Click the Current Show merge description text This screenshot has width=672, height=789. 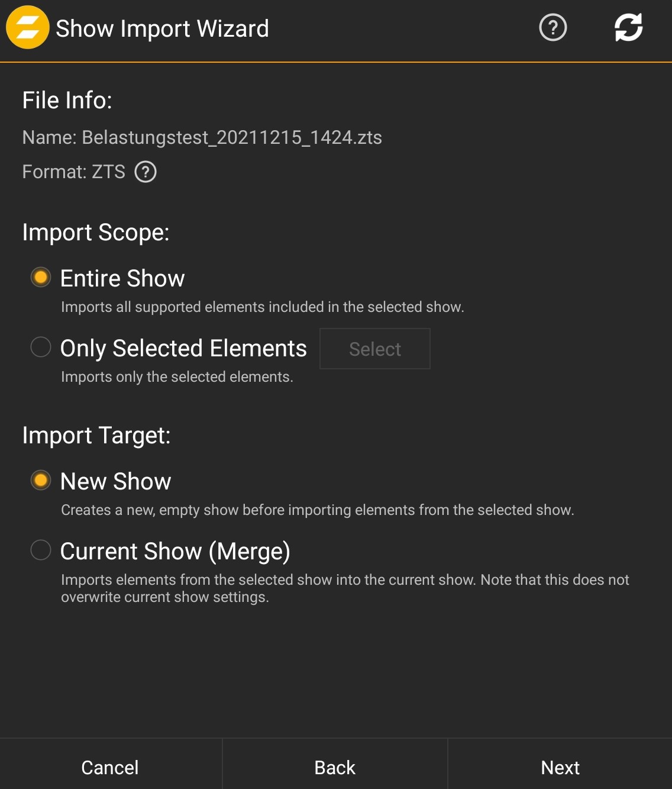coord(345,588)
